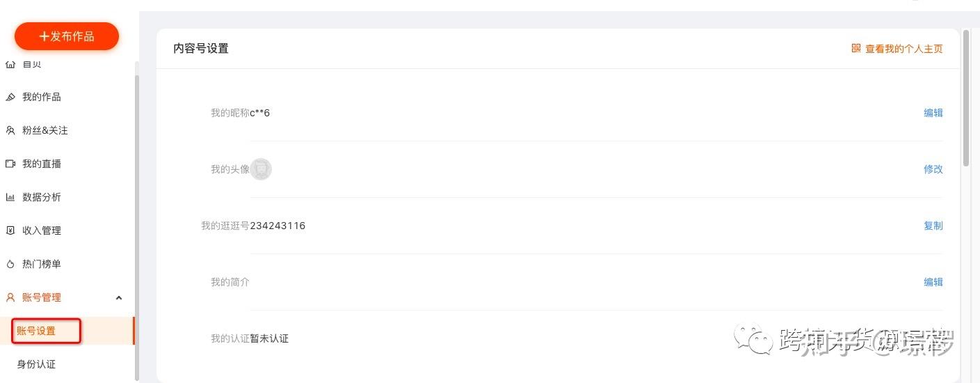This screenshot has height=383, width=980.
Task: Click the 热门榜单 flame icon
Action: tap(10, 264)
